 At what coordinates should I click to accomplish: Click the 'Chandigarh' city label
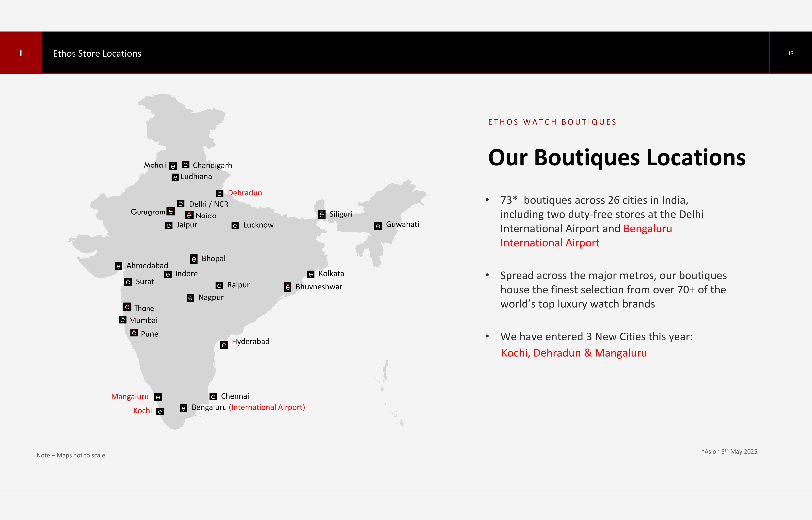[x=212, y=165]
